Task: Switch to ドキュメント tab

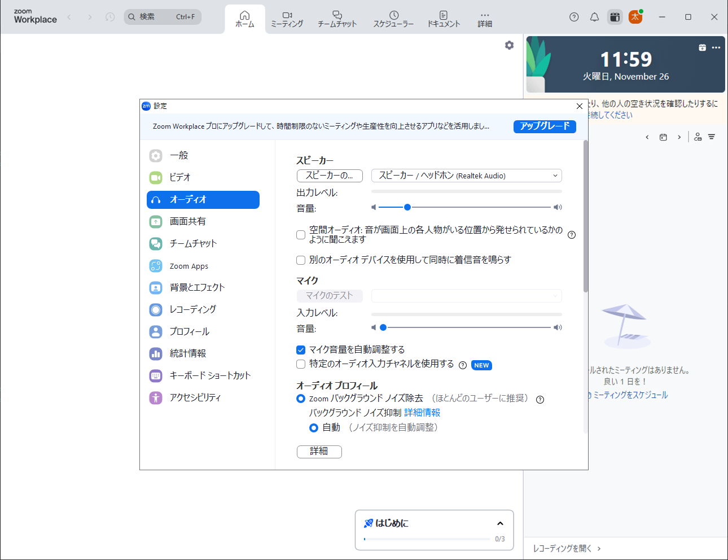Action: point(444,19)
